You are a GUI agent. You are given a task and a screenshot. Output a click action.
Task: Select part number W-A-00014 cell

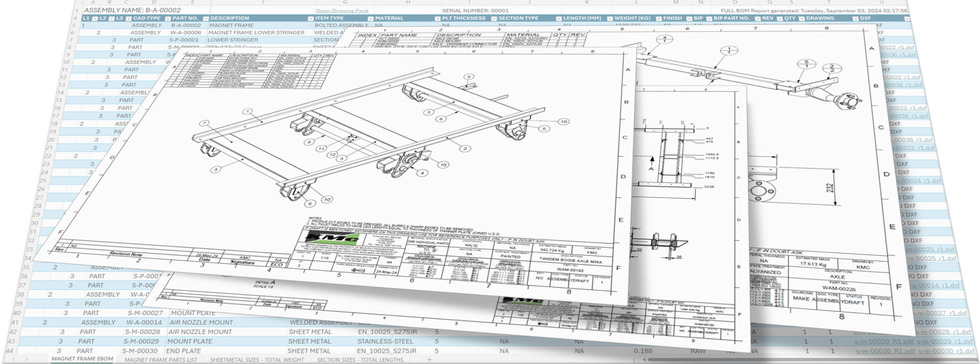click(145, 322)
